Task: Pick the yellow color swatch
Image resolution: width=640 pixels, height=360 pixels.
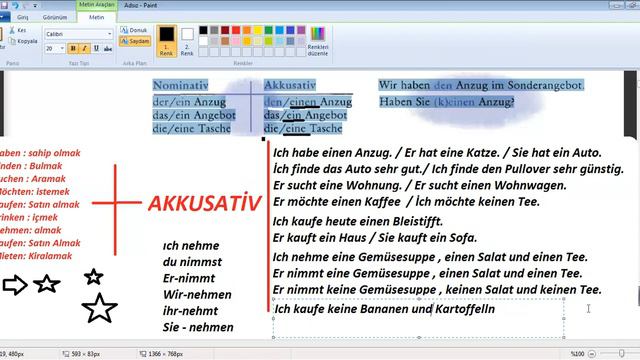Action: (x=258, y=30)
